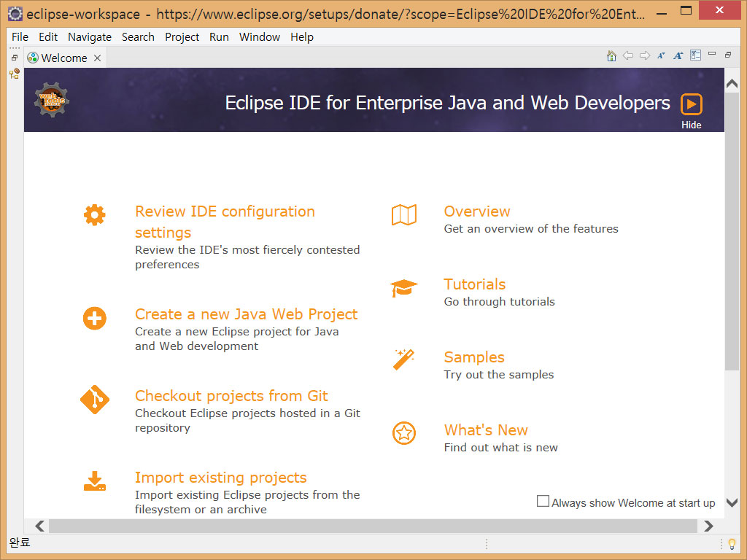Click the vertical scrollbar down arrow

tap(732, 502)
